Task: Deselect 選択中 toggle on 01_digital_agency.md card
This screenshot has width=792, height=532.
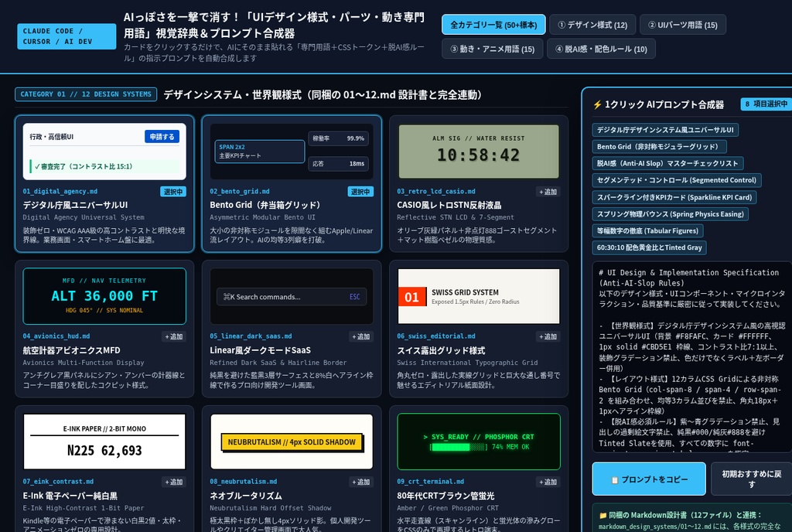Action: tap(173, 192)
